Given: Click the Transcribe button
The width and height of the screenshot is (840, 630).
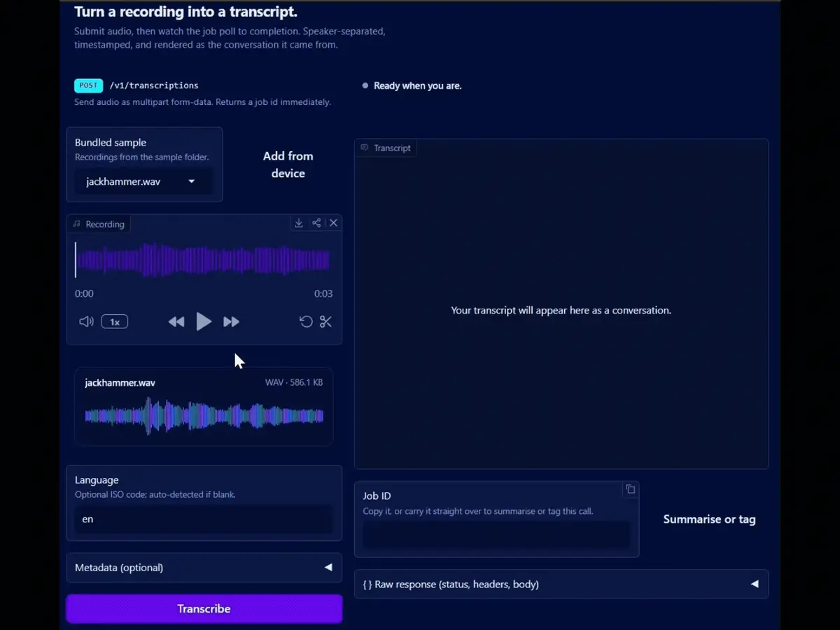Looking at the screenshot, I should (x=204, y=609).
